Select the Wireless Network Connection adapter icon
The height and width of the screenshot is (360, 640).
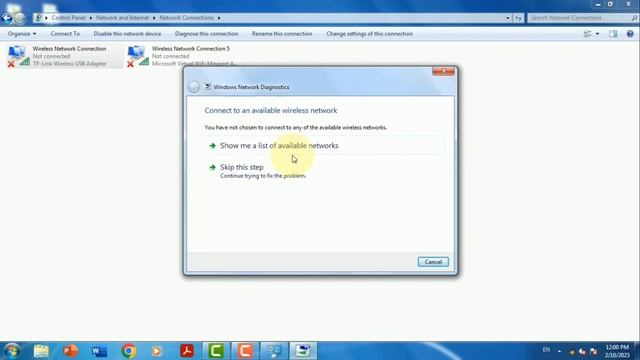[x=18, y=56]
